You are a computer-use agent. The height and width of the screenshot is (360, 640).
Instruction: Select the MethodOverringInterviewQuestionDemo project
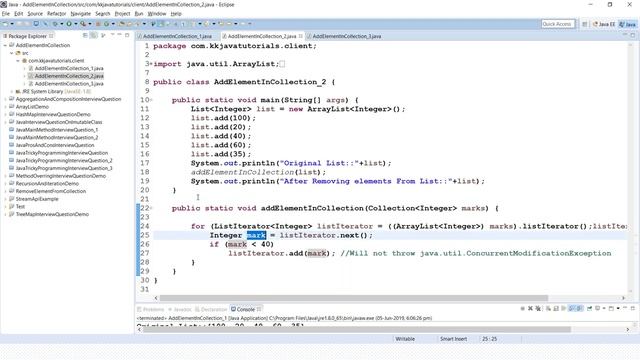[60, 176]
